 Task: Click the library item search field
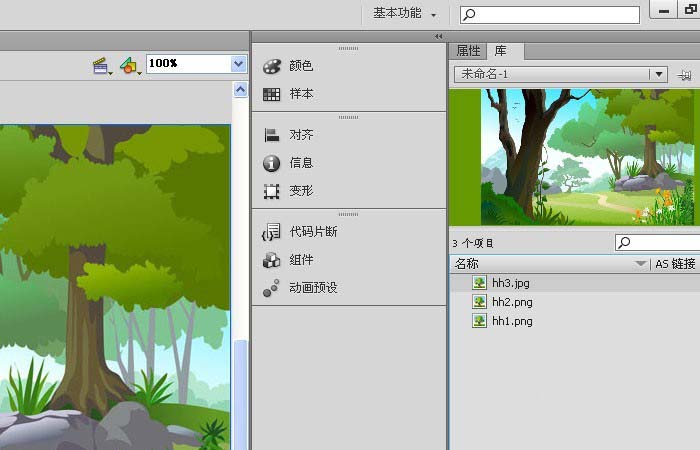657,242
